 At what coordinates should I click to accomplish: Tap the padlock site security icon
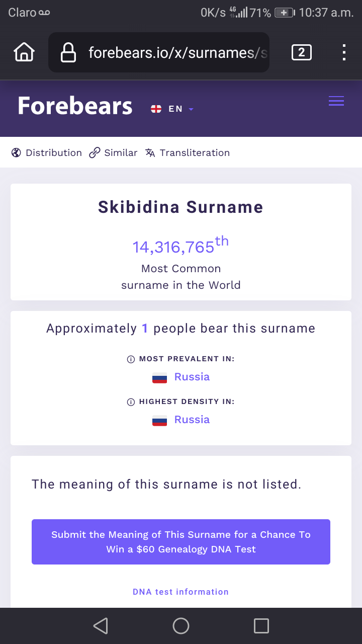[68, 52]
